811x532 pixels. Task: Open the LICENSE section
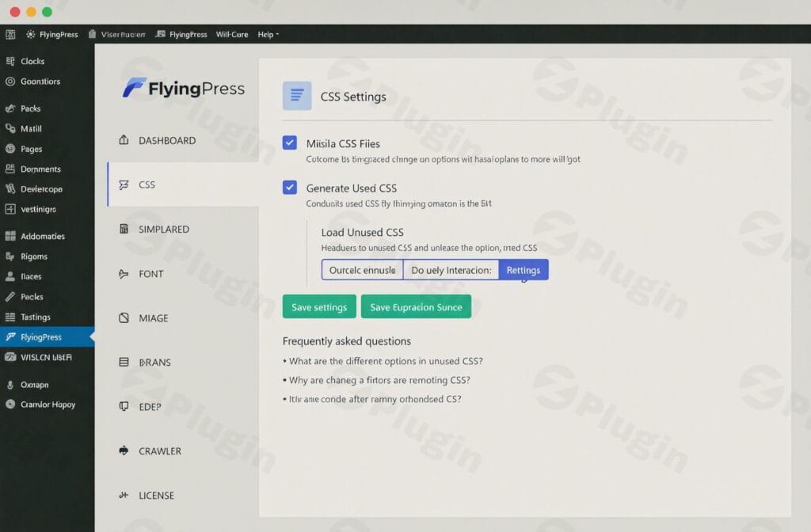126,495
